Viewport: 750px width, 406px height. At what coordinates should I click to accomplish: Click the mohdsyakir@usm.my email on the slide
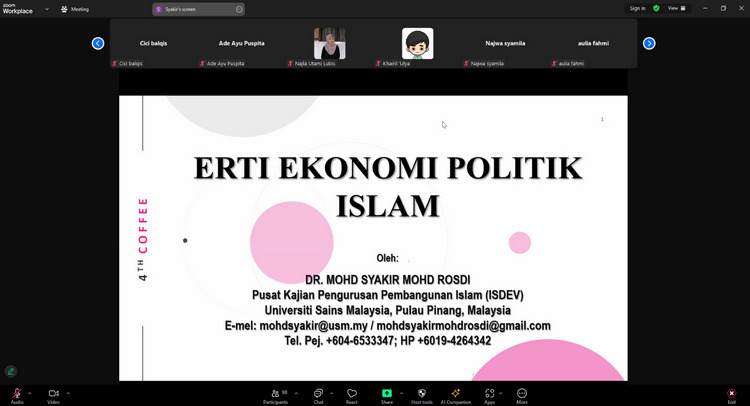pyautogui.click(x=313, y=326)
